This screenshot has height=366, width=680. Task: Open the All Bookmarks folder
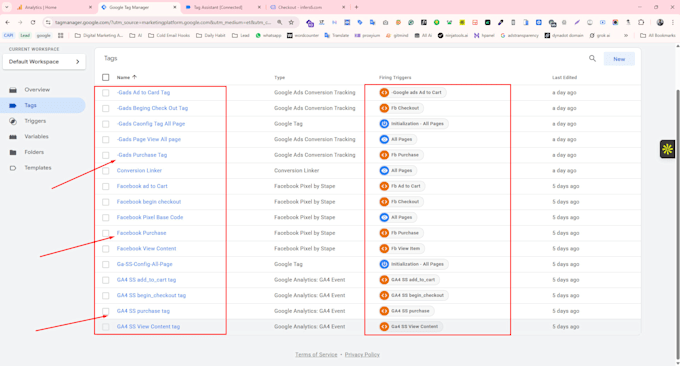657,36
